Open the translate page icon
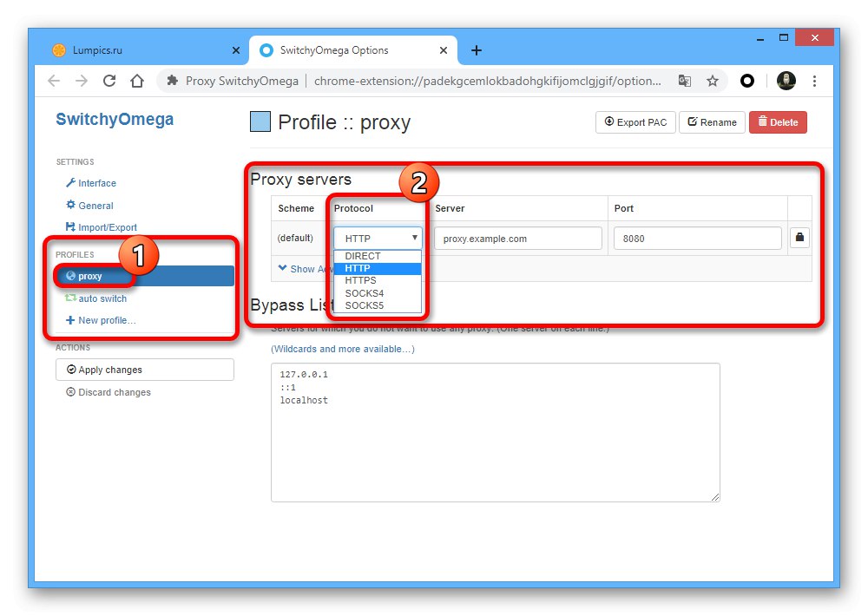 [685, 81]
